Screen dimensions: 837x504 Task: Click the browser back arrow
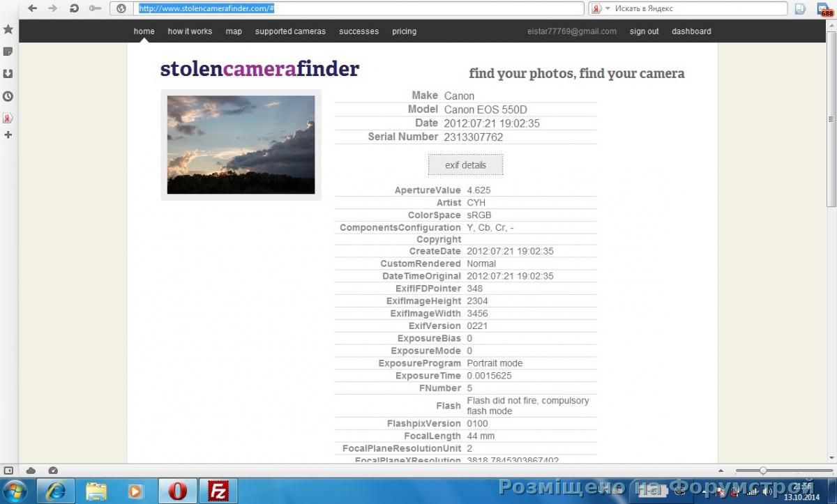[32, 8]
